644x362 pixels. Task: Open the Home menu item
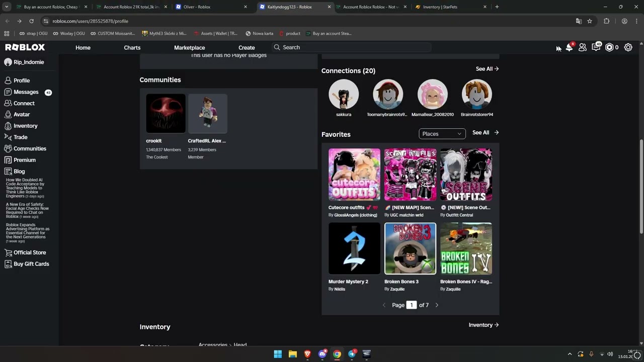tap(83, 47)
